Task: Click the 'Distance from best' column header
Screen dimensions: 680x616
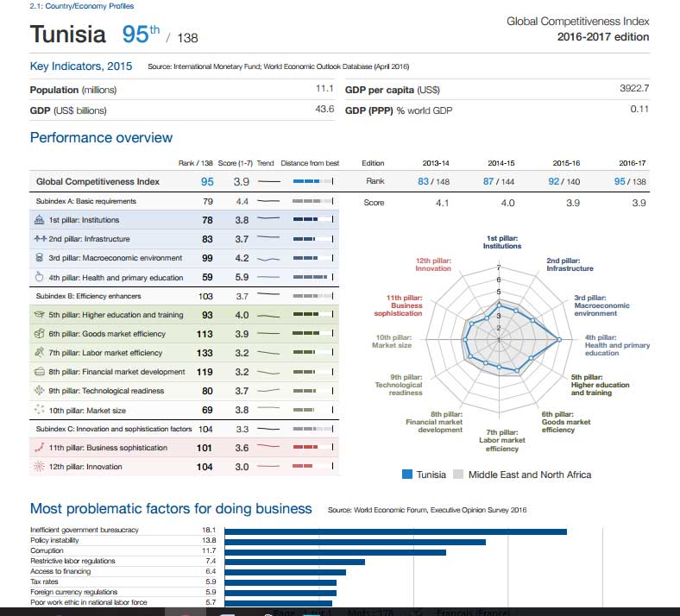Action: 310,163
